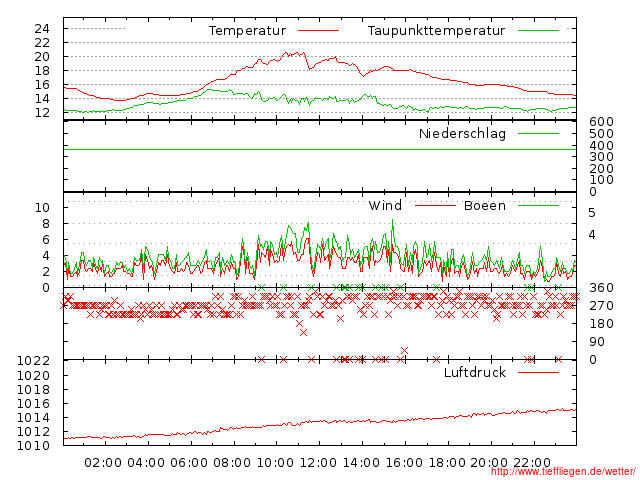Click the 270 wind direction axis value
This screenshot has width=640, height=480.
[601, 306]
